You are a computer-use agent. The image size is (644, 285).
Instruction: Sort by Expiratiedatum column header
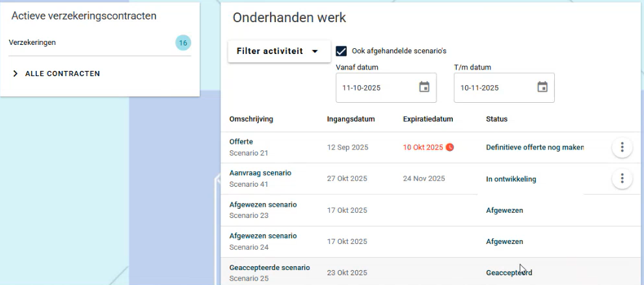(427, 119)
